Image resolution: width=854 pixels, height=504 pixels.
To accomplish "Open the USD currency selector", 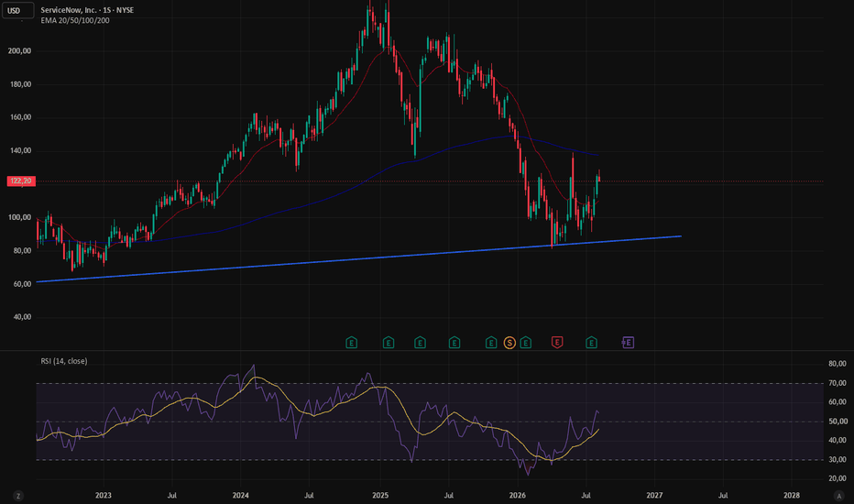I will pyautogui.click(x=18, y=10).
